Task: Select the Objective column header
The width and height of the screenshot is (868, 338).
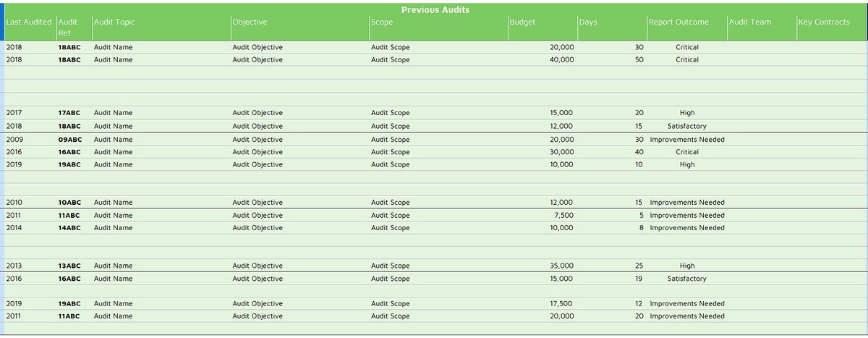Action: (250, 22)
